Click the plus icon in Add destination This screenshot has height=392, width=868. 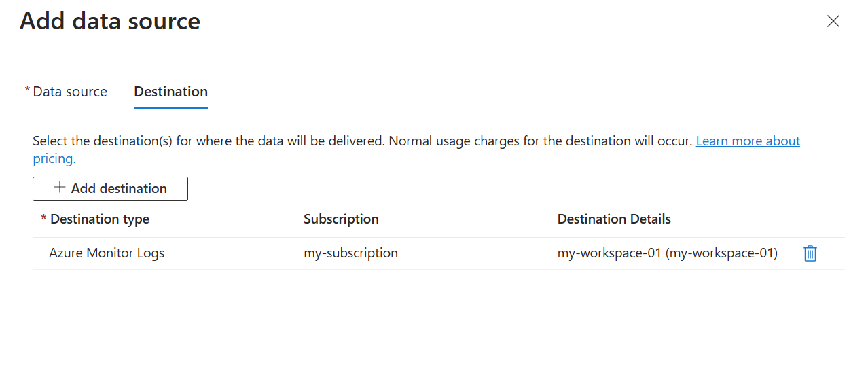[60, 188]
